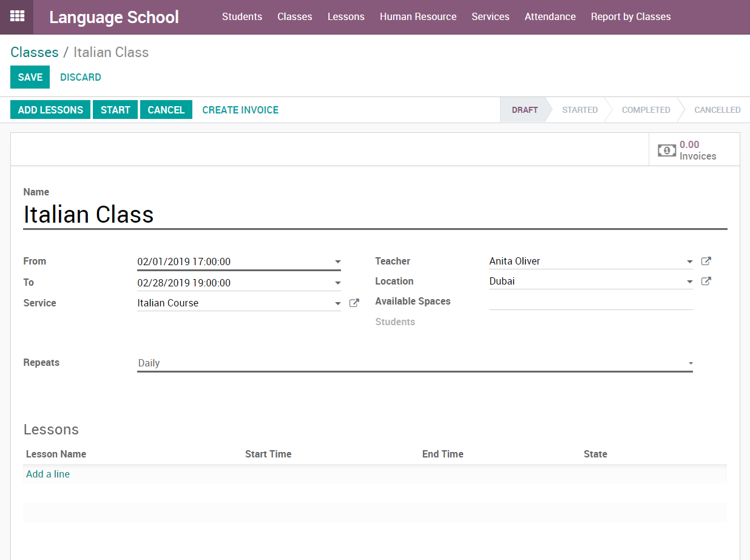Click Add a line link

[48, 474]
